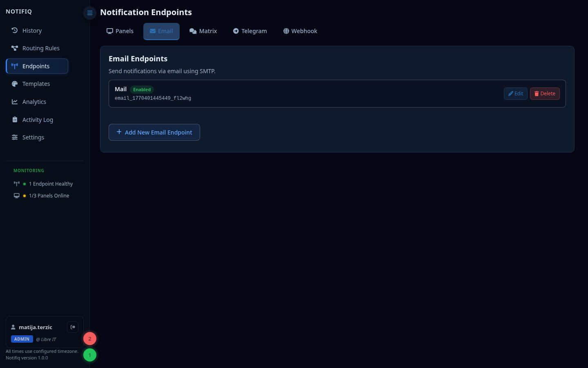Open Settings in the sidebar
This screenshot has width=588, height=368.
37,137
